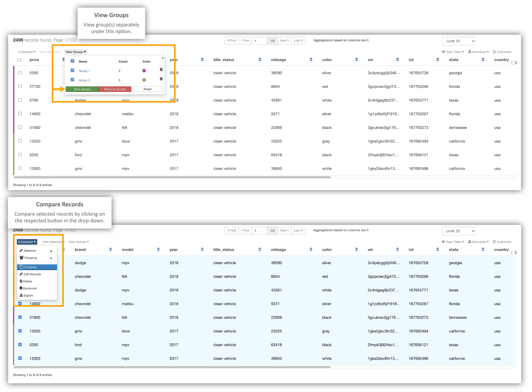The height and width of the screenshot is (392, 532).
Task: Go to Next page in upper table
Action: [x=284, y=41]
